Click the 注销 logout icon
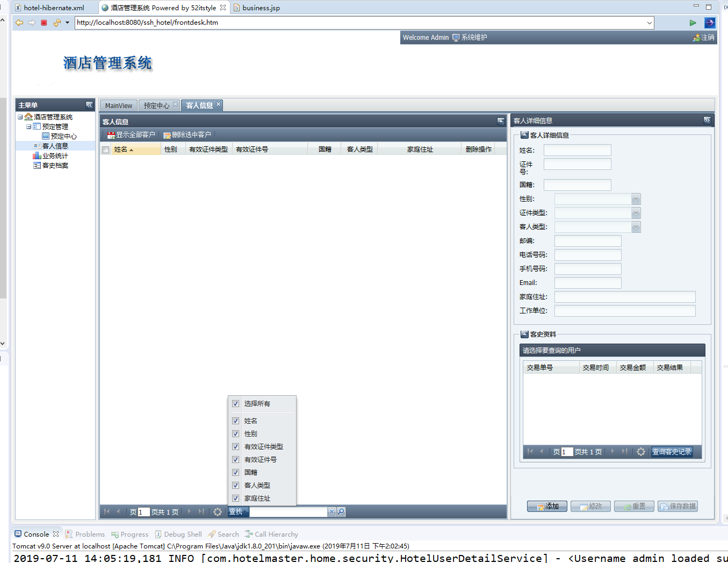728x563 pixels. point(704,38)
